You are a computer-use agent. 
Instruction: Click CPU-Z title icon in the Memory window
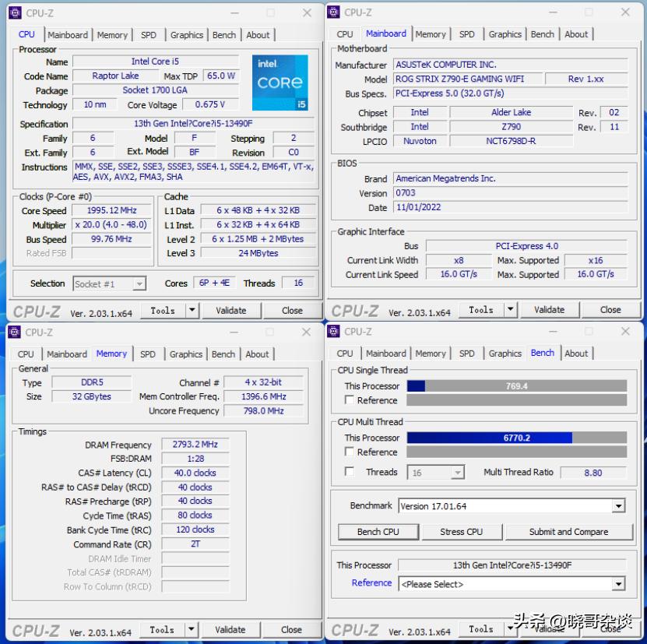click(x=15, y=333)
